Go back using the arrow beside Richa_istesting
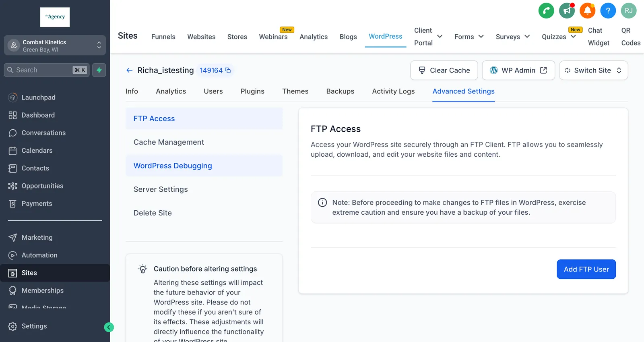The width and height of the screenshot is (644, 342). [129, 70]
